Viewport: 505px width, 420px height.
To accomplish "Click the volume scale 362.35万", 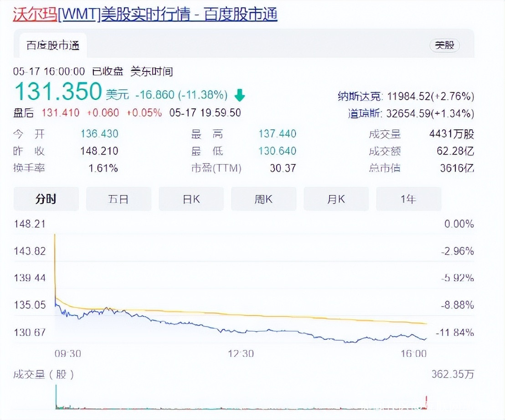I will tap(453, 374).
